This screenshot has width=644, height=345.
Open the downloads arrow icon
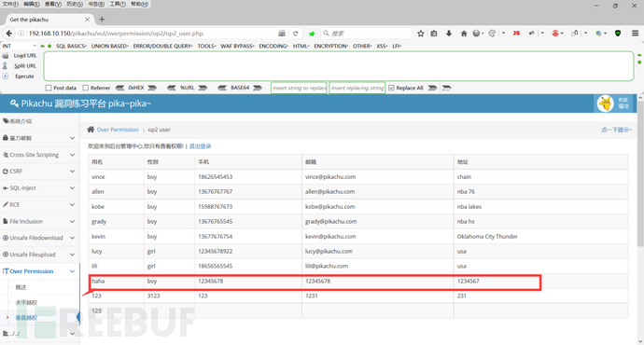[449, 34]
